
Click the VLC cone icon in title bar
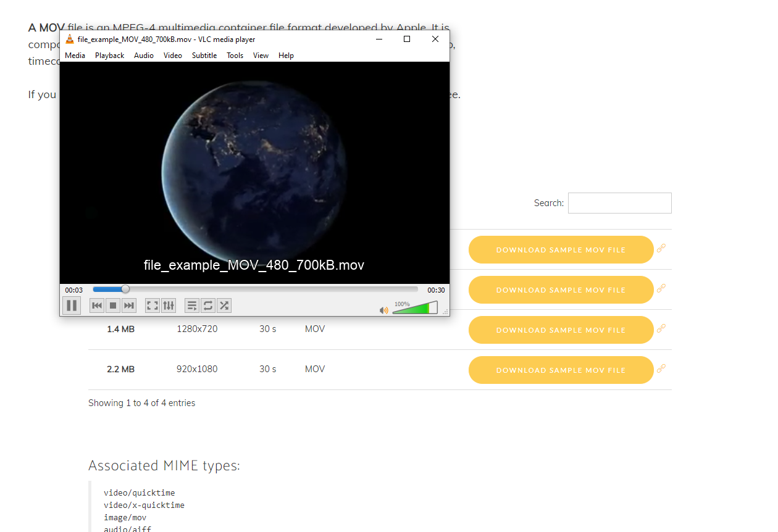click(70, 39)
